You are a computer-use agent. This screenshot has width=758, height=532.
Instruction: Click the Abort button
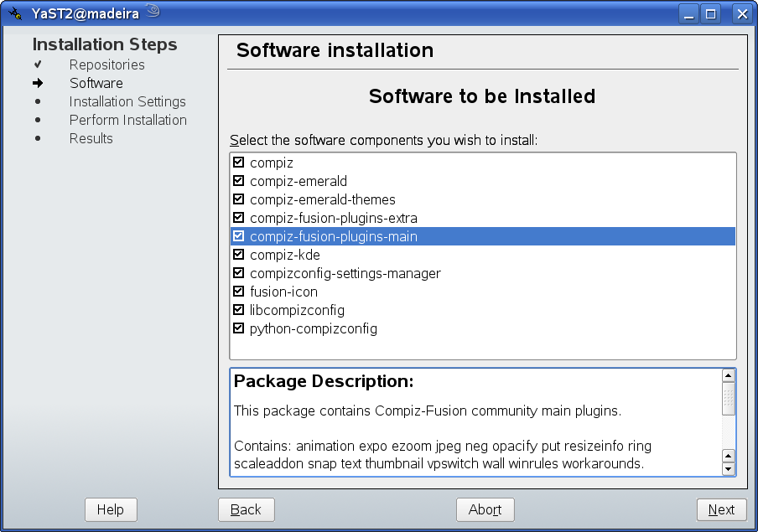tap(485, 509)
